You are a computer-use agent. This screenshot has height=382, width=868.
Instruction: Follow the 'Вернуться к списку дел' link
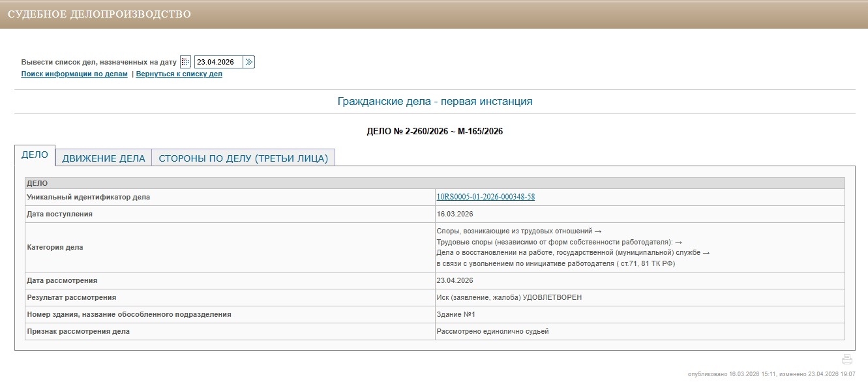[179, 74]
